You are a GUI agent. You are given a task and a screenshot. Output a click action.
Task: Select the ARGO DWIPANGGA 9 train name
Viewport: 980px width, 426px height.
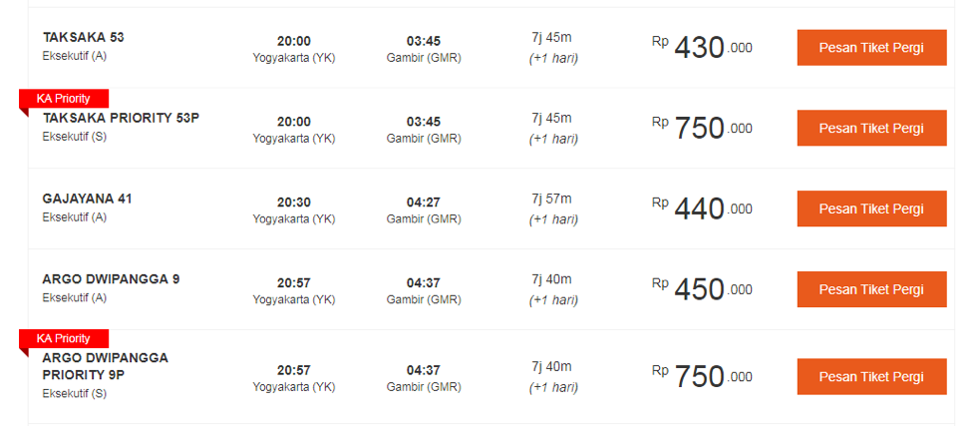click(111, 279)
